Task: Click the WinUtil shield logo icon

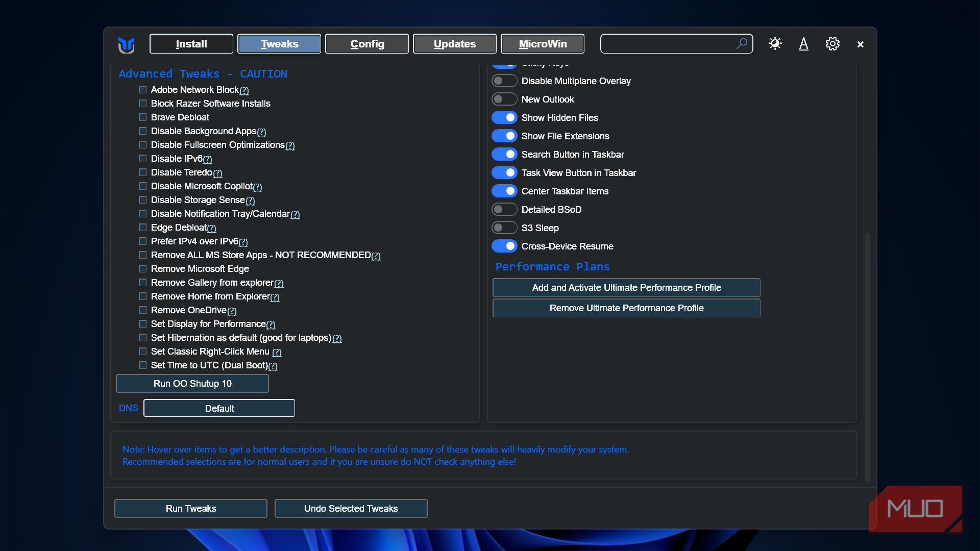Action: [127, 44]
